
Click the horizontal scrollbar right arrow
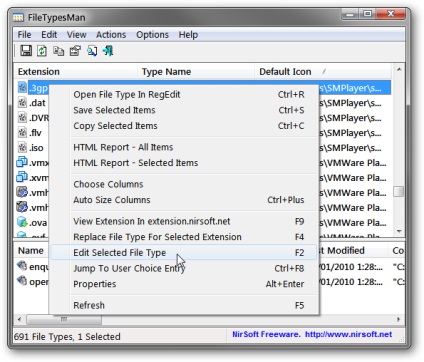point(399,319)
